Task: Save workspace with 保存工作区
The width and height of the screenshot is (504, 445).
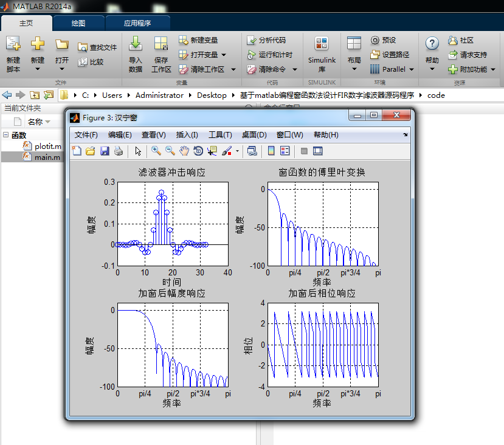Action: tap(161, 54)
